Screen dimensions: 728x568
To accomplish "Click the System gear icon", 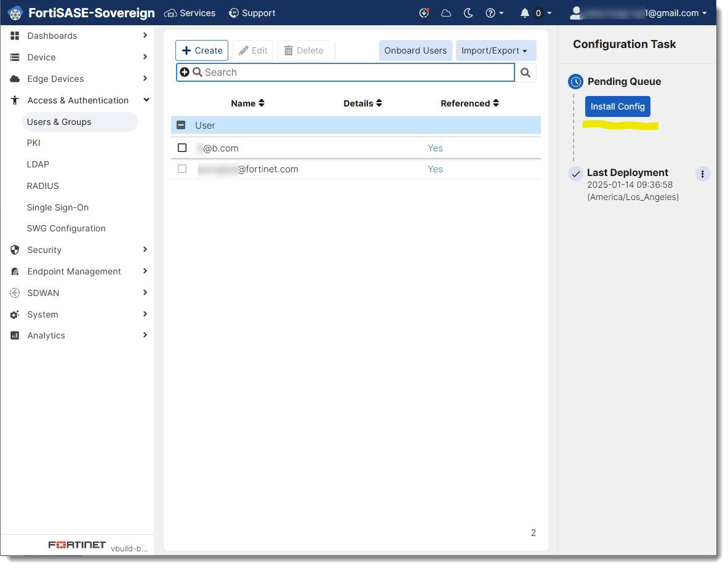I will point(15,315).
